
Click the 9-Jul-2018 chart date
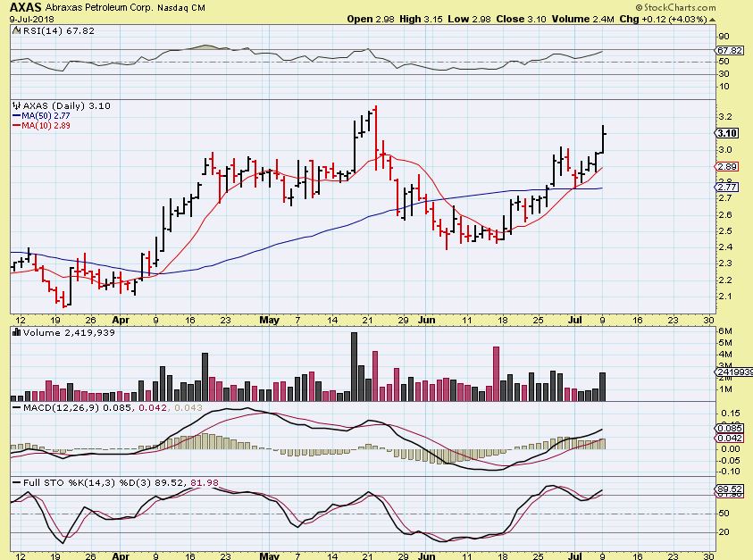(31, 20)
